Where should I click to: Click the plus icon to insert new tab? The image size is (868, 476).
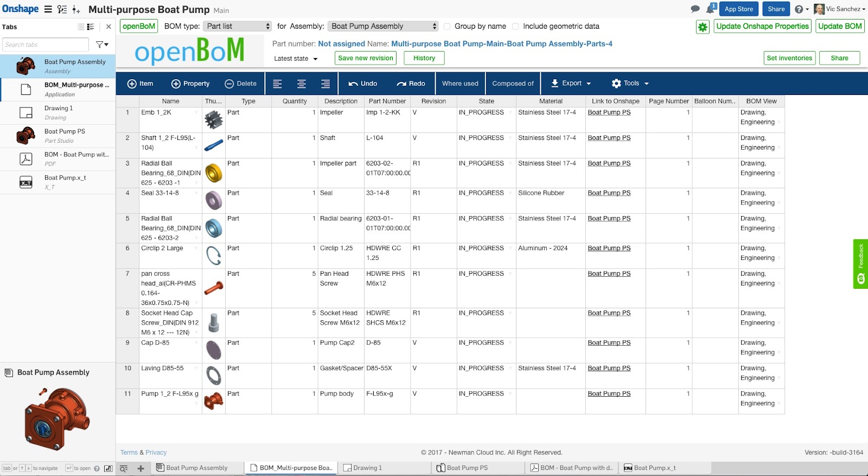[141, 468]
